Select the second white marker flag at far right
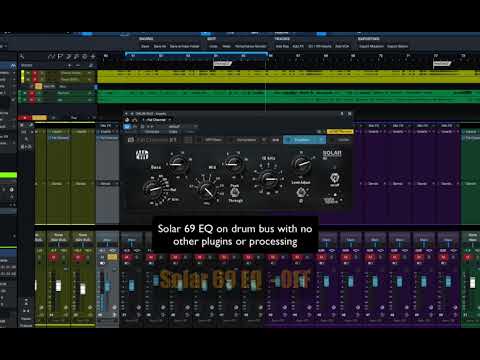Viewport: 480px width, 360px height. tap(442, 63)
